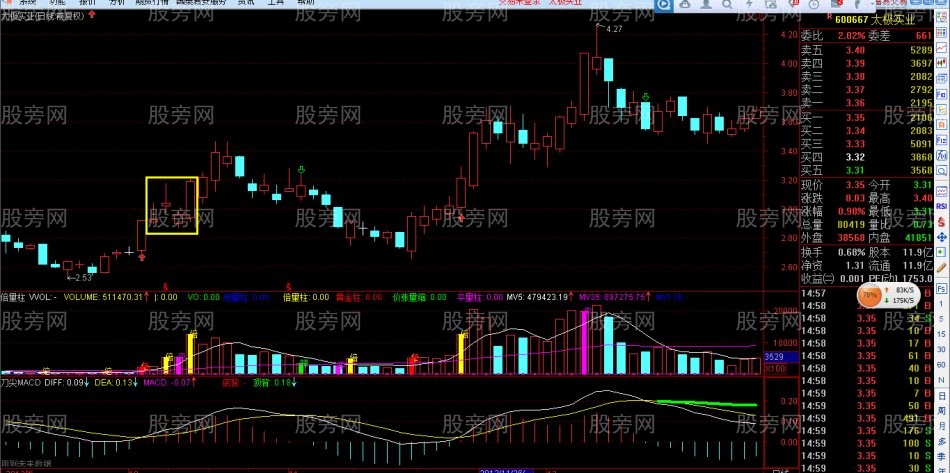Open the 工具 menu
This screenshot has height=473, width=950.
(x=276, y=2)
